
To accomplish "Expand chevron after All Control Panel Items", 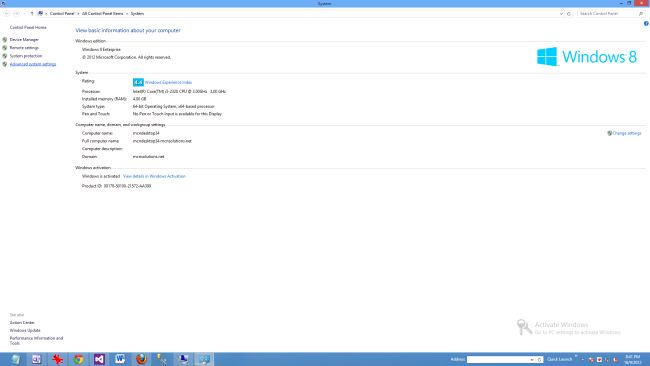I will [x=127, y=14].
